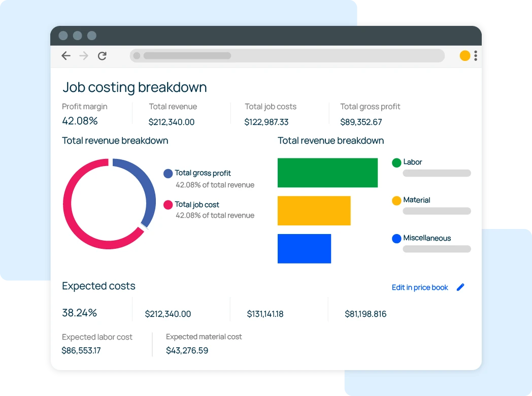Viewport: 532px width, 396px height.
Task: Select the blue Total gross profit dot
Action: [x=168, y=174]
